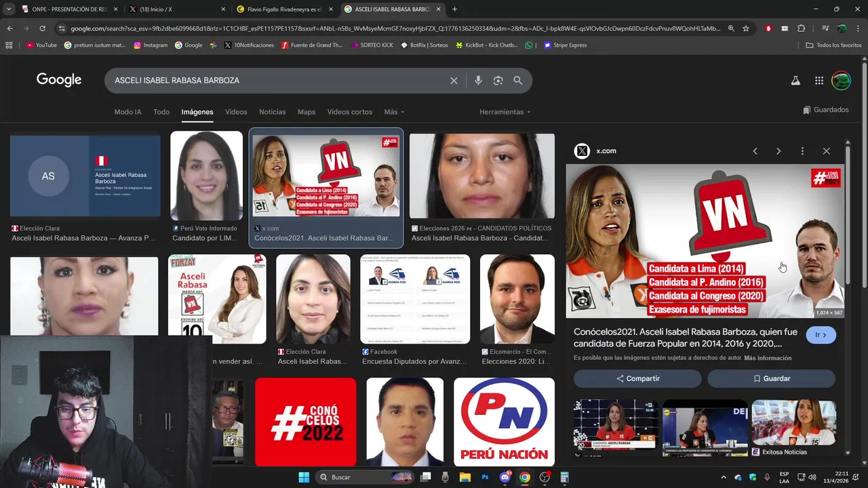Open KickBot bookmark
The image size is (868, 488).
pos(486,45)
